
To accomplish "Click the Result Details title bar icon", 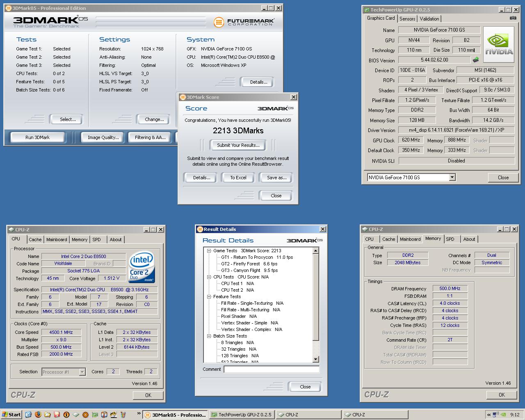I will [200, 229].
